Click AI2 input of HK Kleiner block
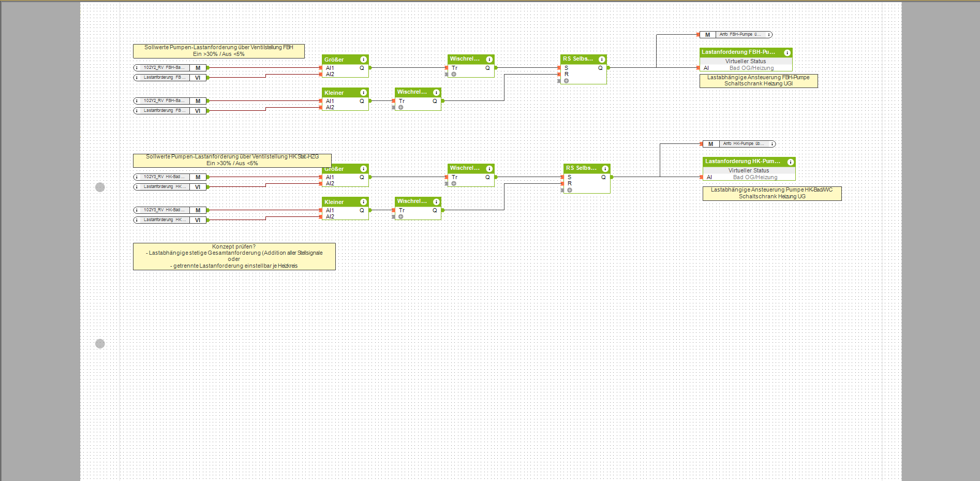980x481 pixels. (330, 216)
